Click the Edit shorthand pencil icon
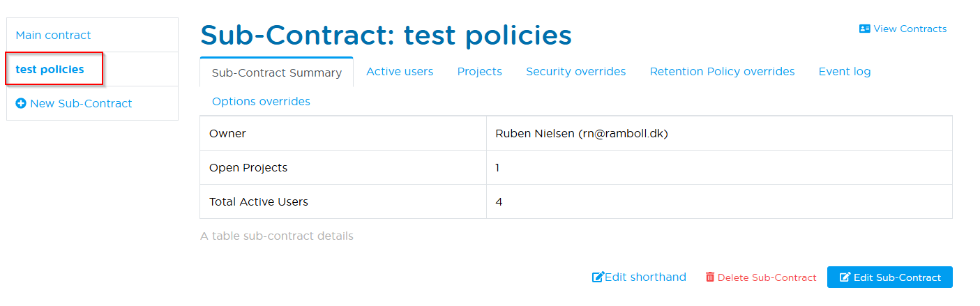This screenshot has height=306, width=980. tap(598, 277)
